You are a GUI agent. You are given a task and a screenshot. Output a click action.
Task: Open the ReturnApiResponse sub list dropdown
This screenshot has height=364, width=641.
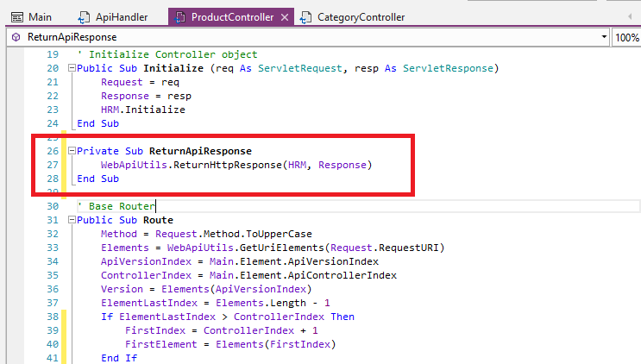pos(604,38)
